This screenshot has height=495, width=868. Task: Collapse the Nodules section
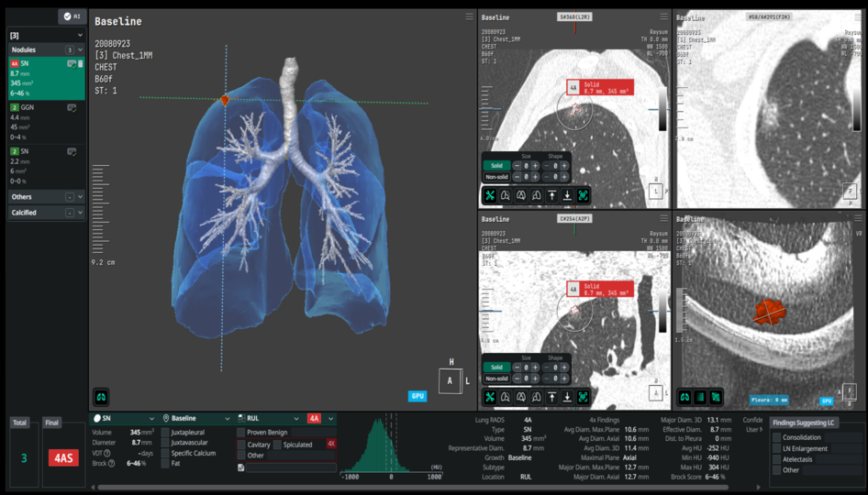80,49
